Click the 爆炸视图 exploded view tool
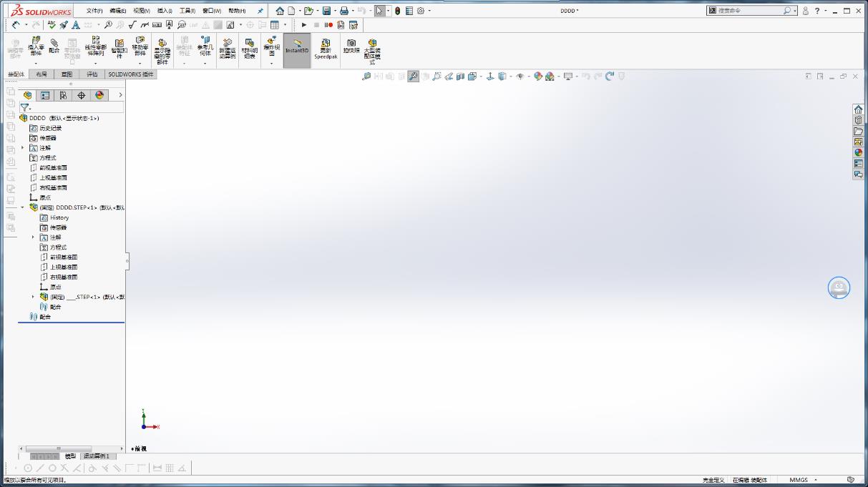This screenshot has width=868, height=487. (271, 46)
